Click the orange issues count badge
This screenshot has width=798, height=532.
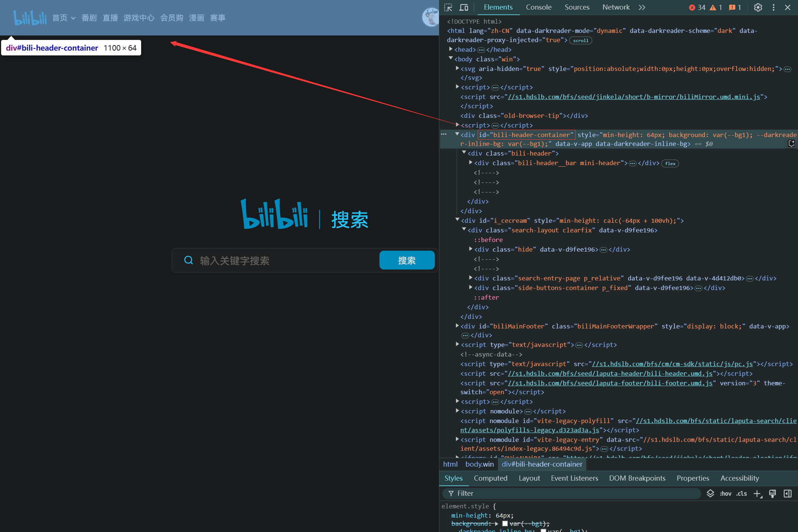click(735, 7)
